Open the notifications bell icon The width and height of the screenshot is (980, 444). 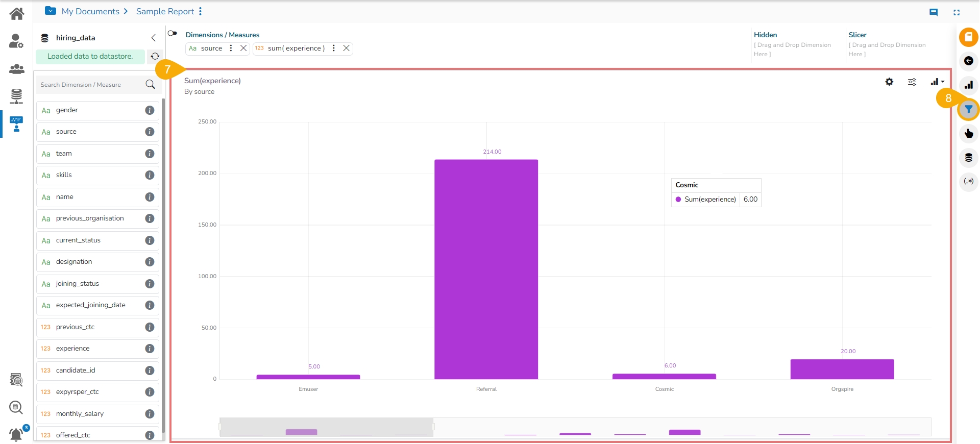tap(16, 434)
